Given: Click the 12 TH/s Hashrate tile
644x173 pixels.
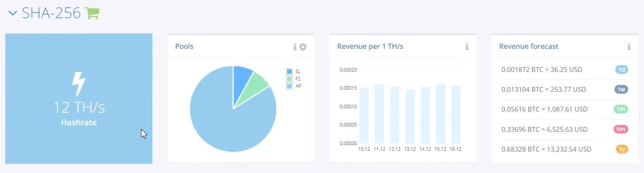Looking at the screenshot, I should tap(79, 99).
